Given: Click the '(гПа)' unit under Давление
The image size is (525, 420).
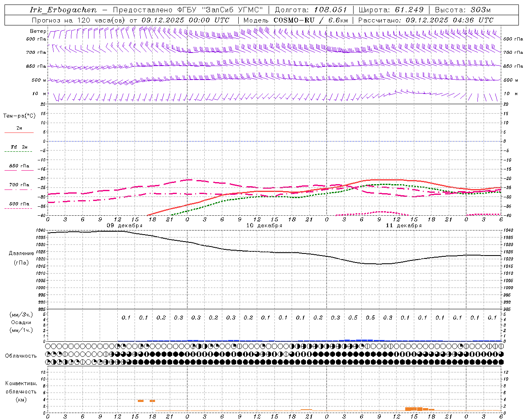Looking at the screenshot, I should pyautogui.click(x=21, y=263).
